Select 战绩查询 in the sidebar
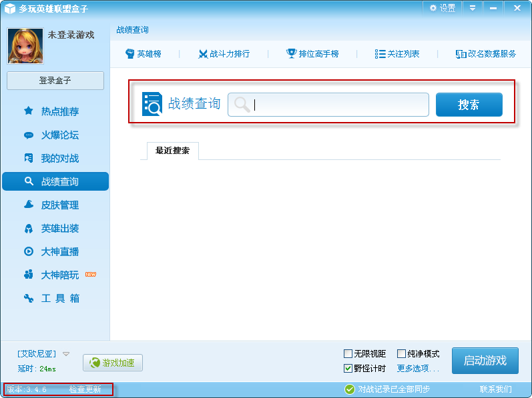The image size is (532, 398). click(55, 181)
